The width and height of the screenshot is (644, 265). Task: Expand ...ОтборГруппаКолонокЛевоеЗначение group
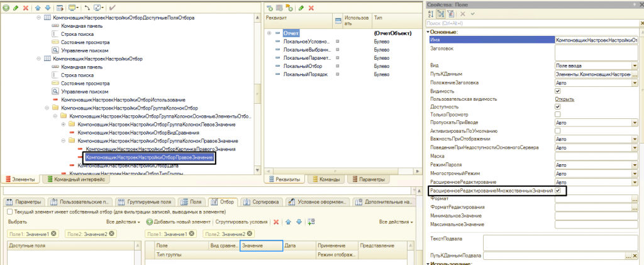[x=64, y=125]
